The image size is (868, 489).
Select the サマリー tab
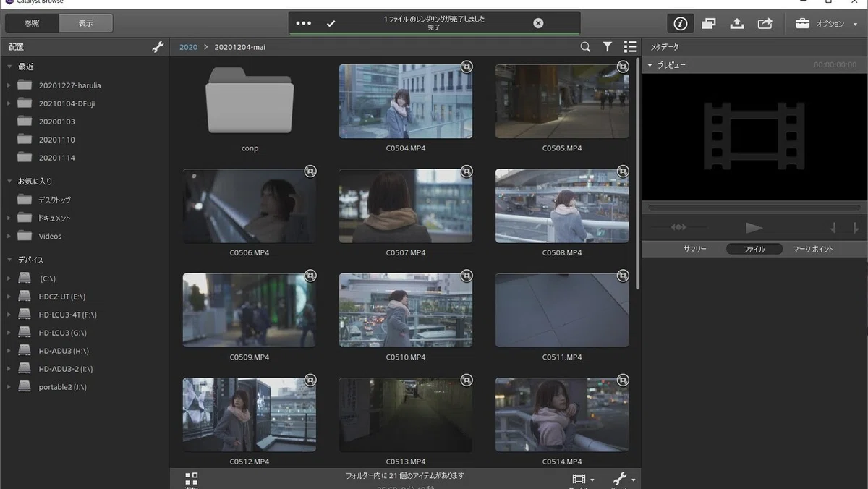coord(695,249)
